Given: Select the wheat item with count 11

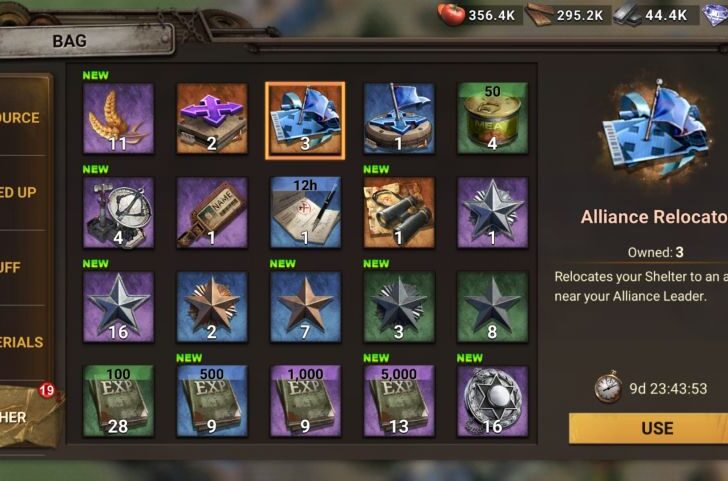Looking at the screenshot, I should [x=118, y=118].
